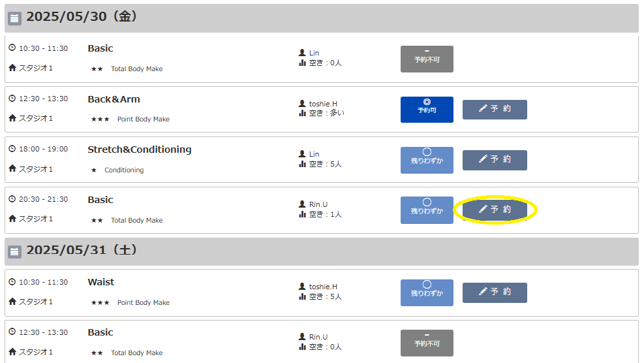644x363 pixels.
Task: Click 残りわずか badge for 20:30 Basic class
Action: (427, 210)
